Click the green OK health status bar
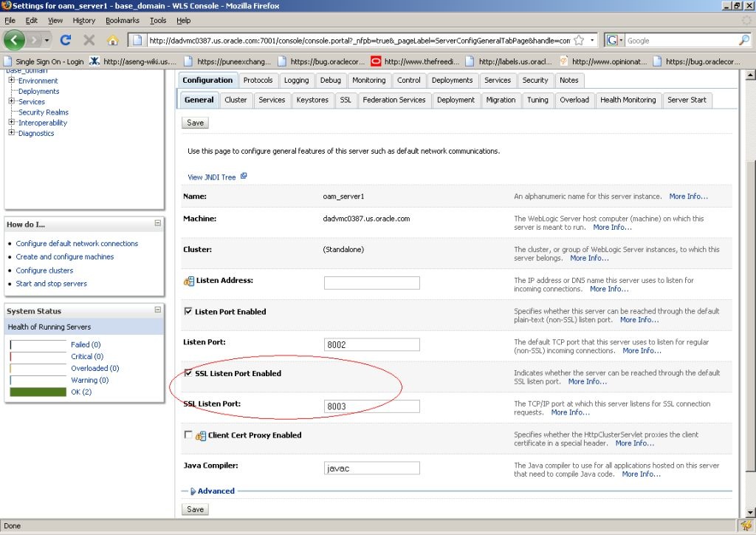 coord(38,392)
